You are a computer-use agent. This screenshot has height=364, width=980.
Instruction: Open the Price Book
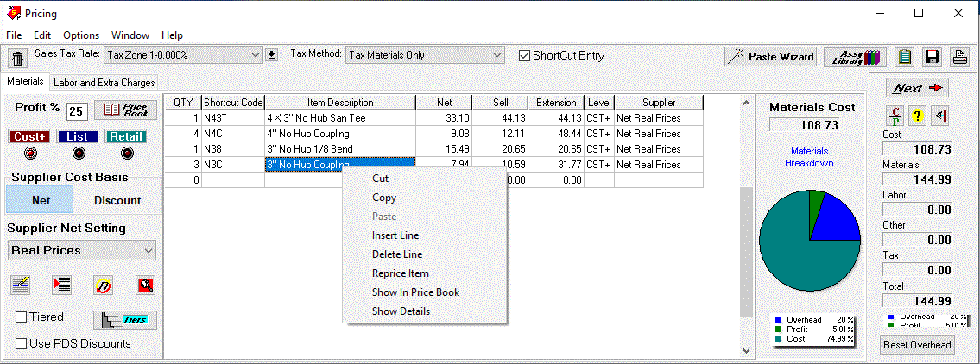[x=125, y=110]
